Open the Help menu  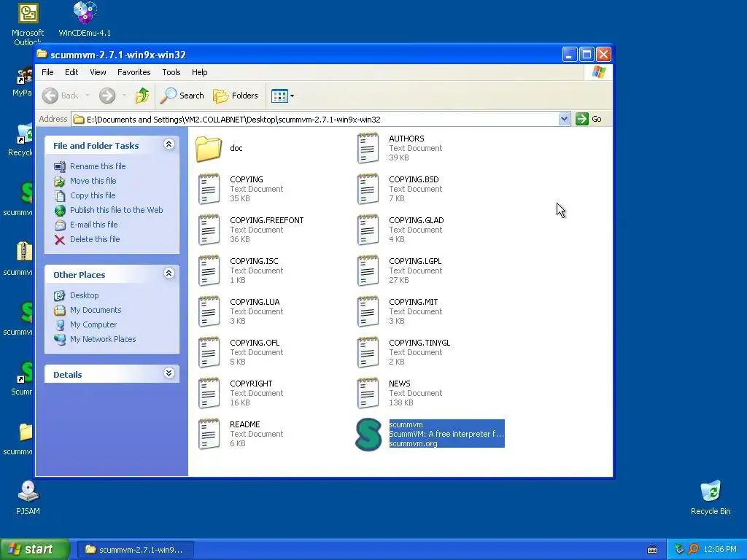click(200, 72)
